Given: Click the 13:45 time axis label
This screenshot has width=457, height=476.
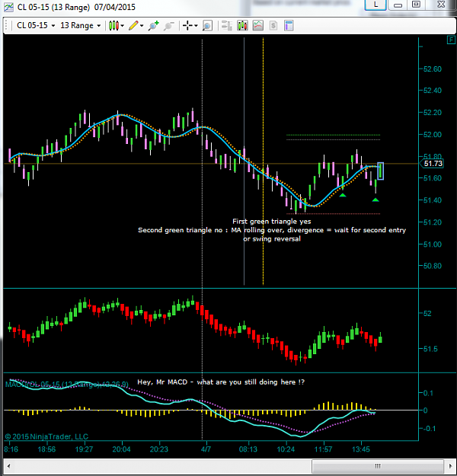Looking at the screenshot, I should tap(361, 449).
